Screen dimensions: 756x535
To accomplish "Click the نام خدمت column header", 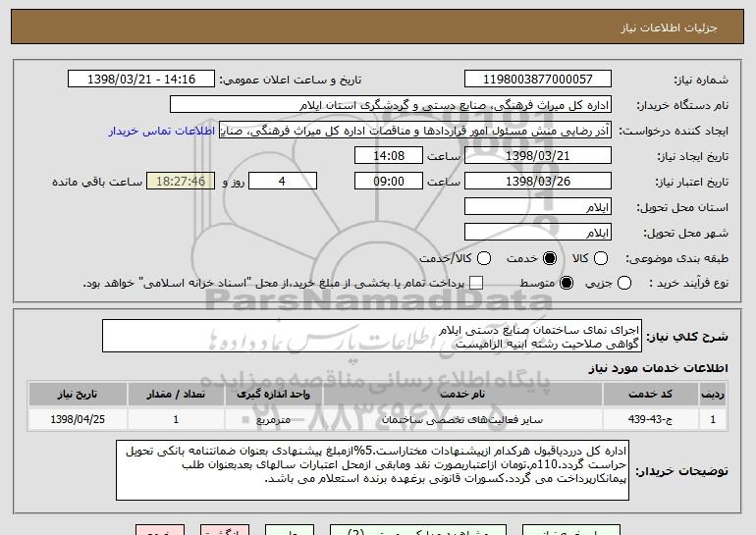I will pyautogui.click(x=462, y=395).
